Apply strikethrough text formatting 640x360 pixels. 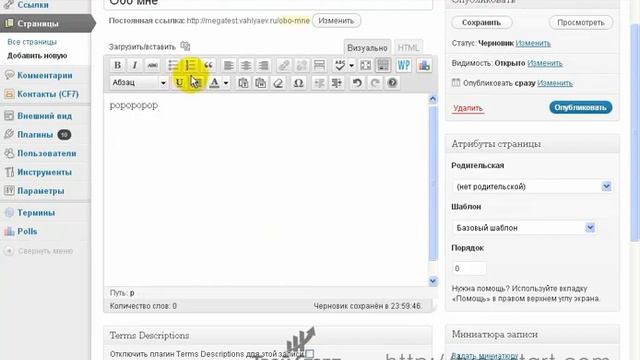tap(153, 65)
